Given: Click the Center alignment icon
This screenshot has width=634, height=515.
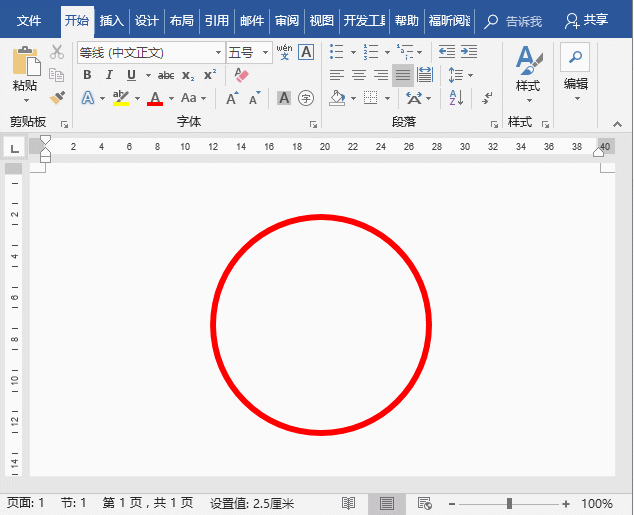Looking at the screenshot, I should [358, 75].
